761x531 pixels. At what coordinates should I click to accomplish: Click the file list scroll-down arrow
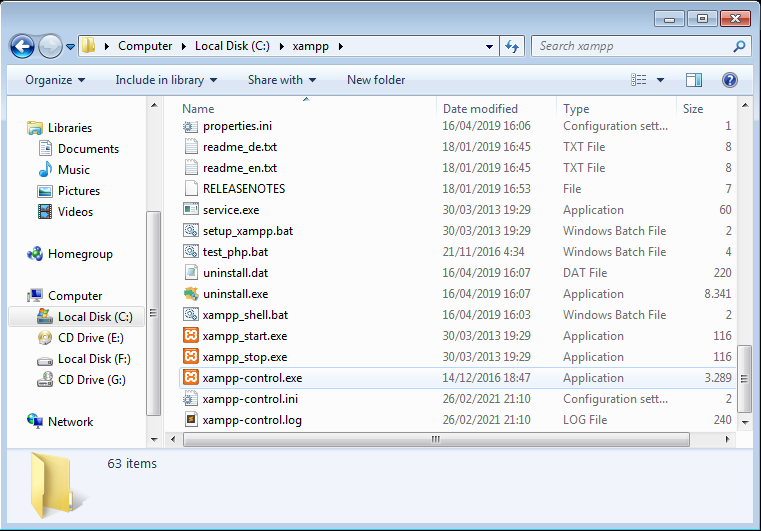tap(744, 422)
